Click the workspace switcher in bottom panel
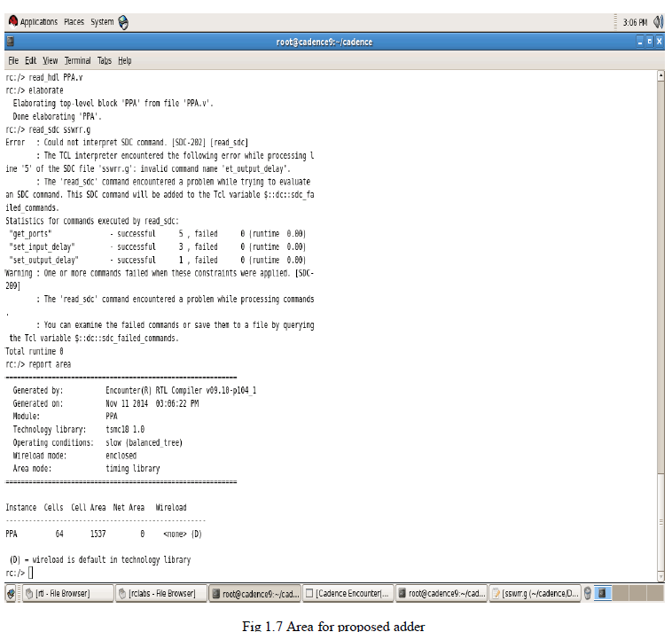This screenshot has height=632, width=672. pyautogui.click(x=603, y=593)
